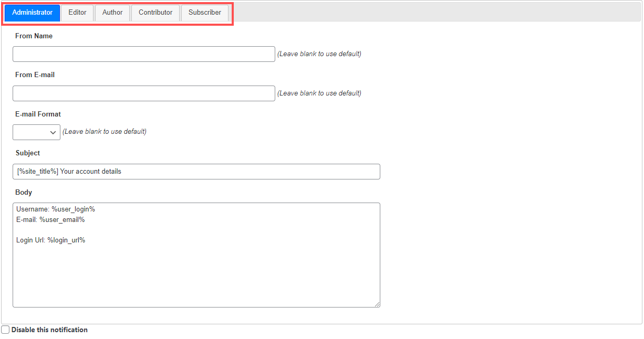Show the Subscriber tab settings
The image size is (644, 339).
pyautogui.click(x=205, y=13)
